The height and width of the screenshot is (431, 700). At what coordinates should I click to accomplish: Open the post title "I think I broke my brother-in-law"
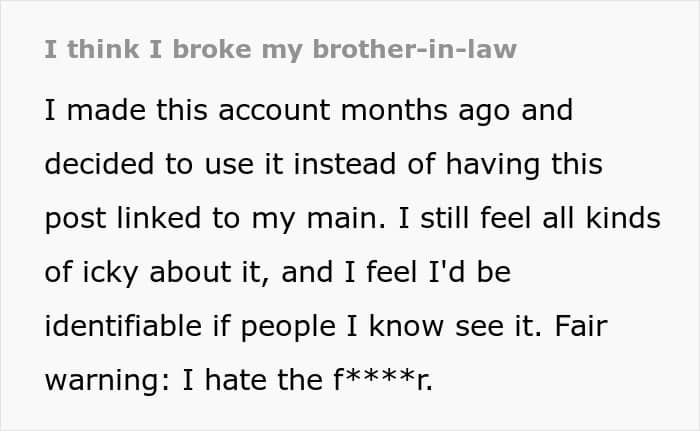[x=280, y=49]
